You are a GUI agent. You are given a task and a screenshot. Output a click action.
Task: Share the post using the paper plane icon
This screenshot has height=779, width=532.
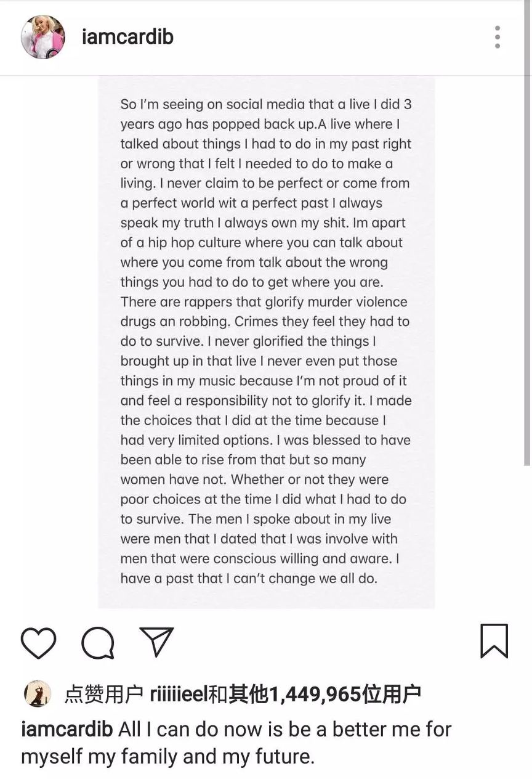point(156,642)
